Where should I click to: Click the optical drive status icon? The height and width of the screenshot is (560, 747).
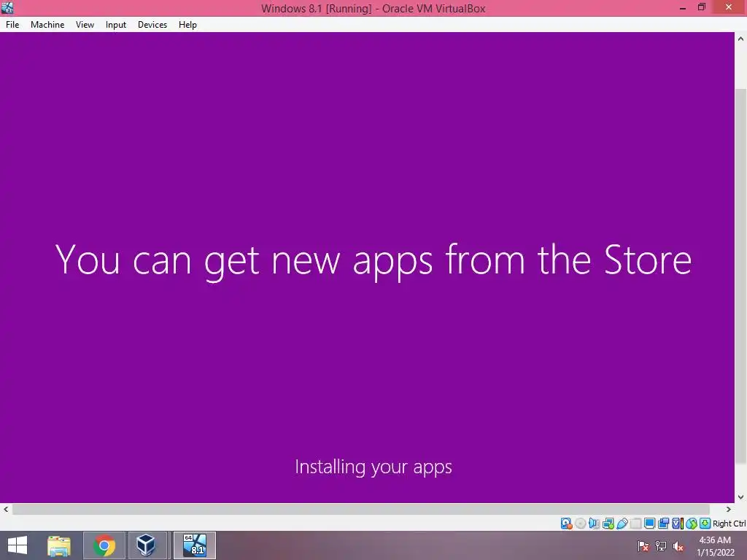(580, 524)
